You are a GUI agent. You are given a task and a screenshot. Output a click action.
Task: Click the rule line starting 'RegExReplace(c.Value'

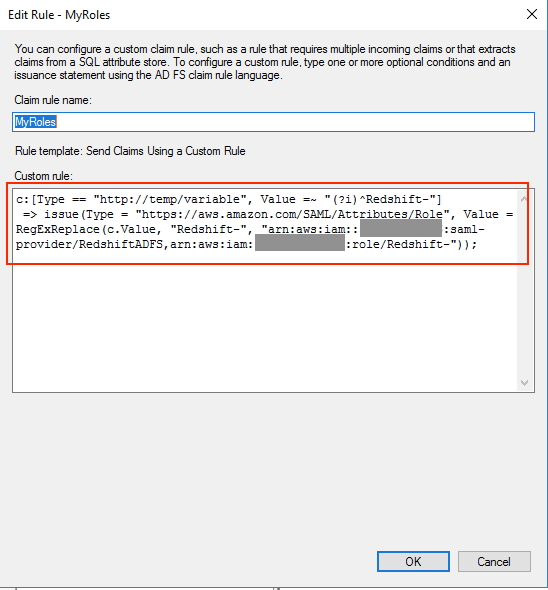[x=250, y=229]
